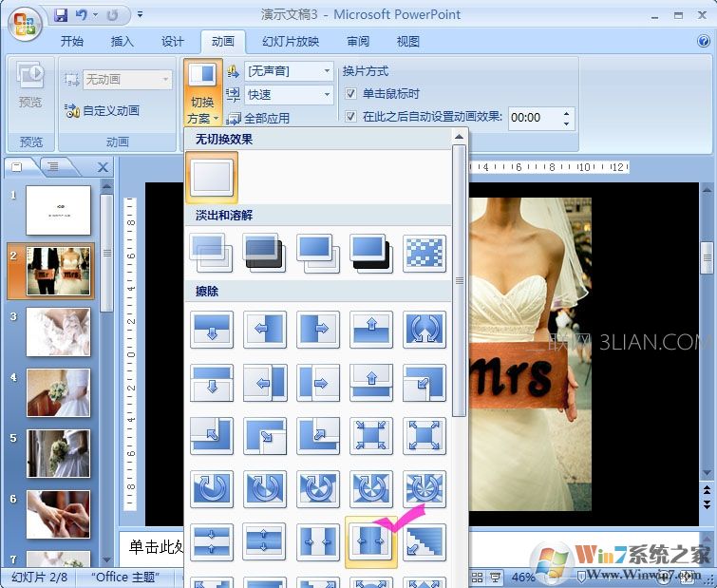
Task: Select the staircase-pattern transition in the gallery
Action: click(x=425, y=541)
